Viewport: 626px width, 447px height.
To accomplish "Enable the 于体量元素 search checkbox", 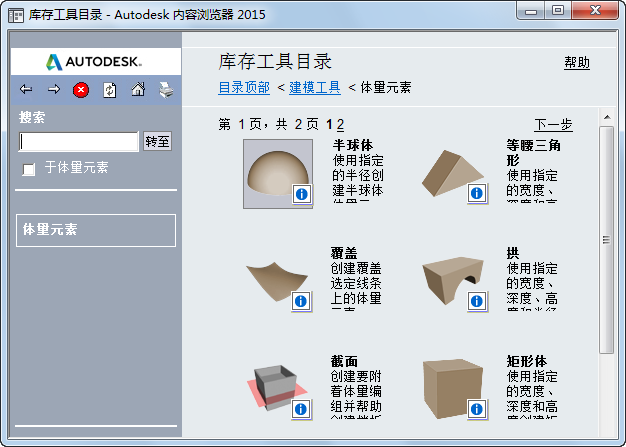I will (x=29, y=169).
